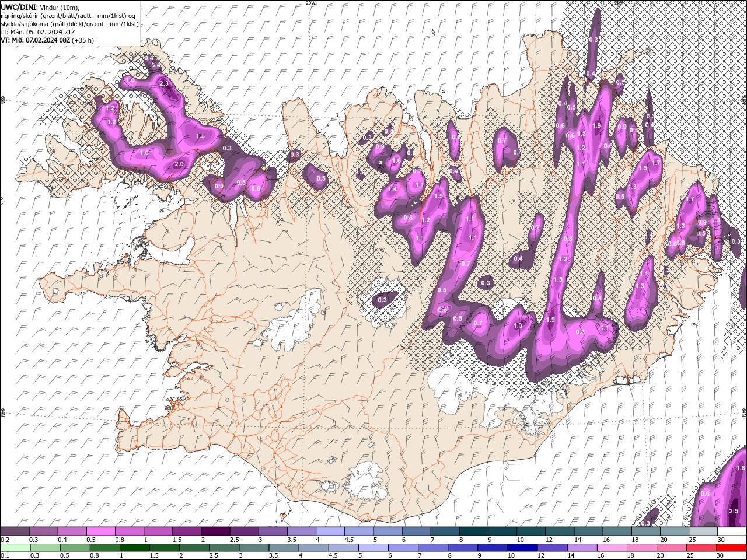
Task: Select the light green 0.3 rain legend swatch
Action: click(45, 548)
